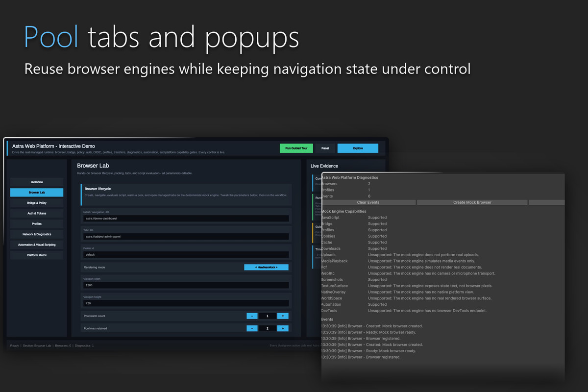Cycle the HeadlessMock rendering mode selector

(x=266, y=268)
